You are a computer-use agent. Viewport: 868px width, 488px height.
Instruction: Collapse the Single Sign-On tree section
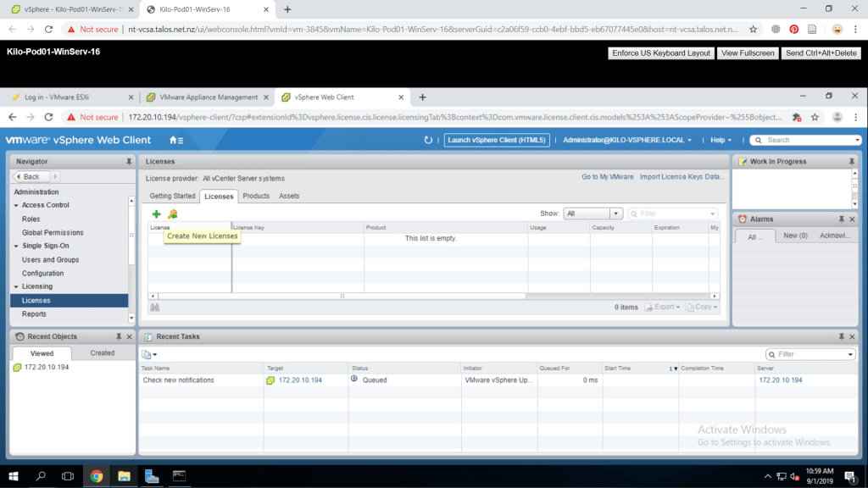click(x=16, y=246)
